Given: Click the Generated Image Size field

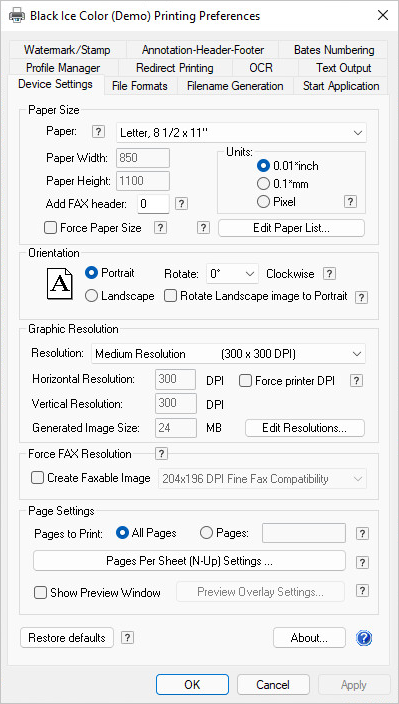Looking at the screenshot, I should [x=176, y=428].
